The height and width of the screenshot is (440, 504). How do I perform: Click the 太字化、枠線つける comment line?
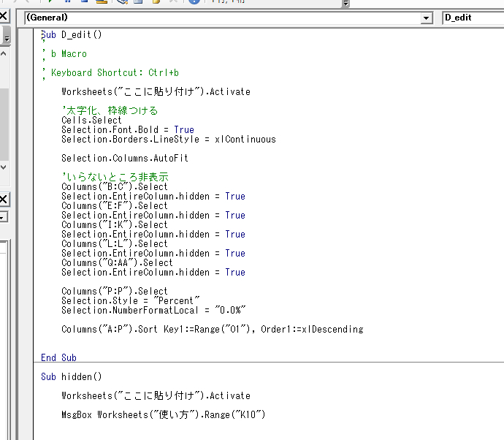point(110,110)
